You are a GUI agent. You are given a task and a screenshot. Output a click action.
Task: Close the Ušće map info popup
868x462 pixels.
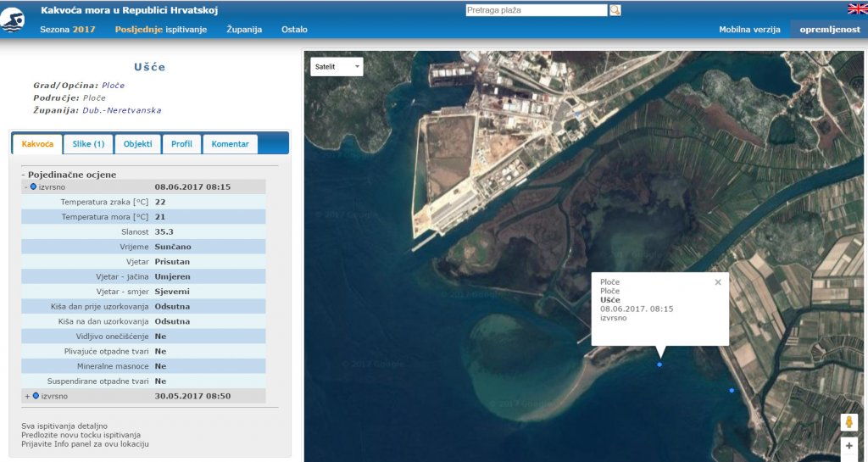718,282
